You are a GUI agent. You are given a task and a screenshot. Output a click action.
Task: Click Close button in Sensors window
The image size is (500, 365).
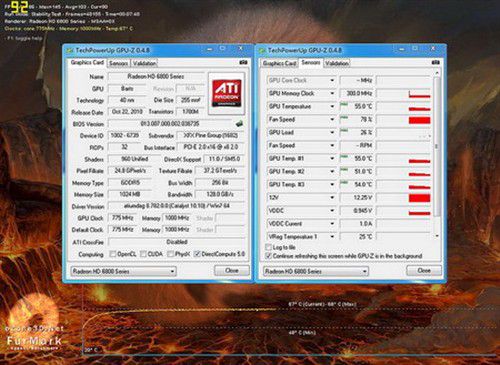pyautogui.click(x=424, y=270)
